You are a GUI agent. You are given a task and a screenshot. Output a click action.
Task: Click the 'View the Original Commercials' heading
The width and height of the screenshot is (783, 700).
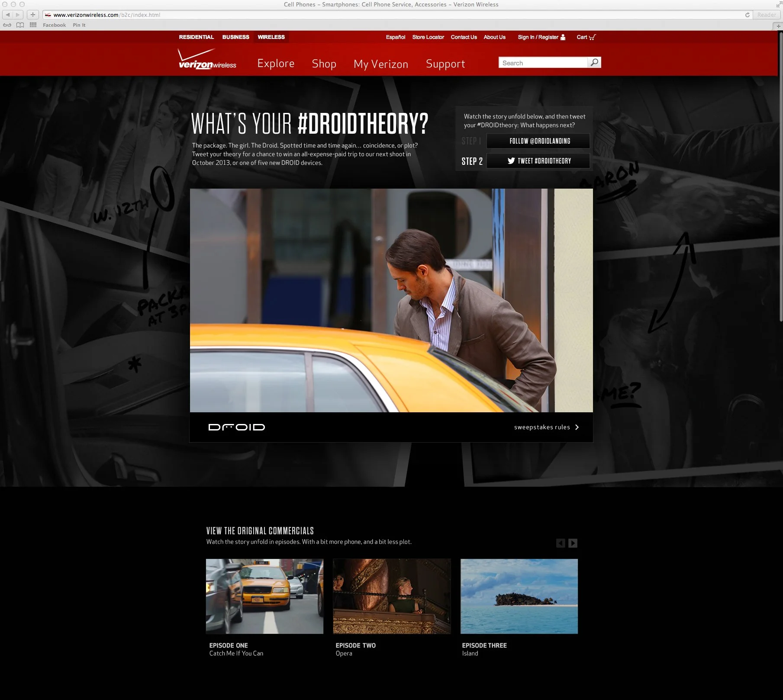click(260, 531)
